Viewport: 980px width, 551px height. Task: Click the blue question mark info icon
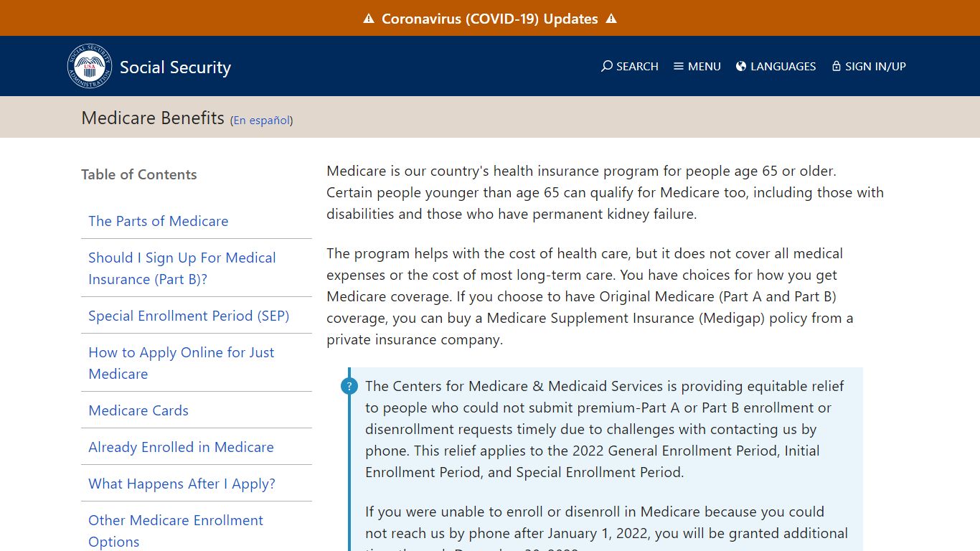(x=349, y=387)
